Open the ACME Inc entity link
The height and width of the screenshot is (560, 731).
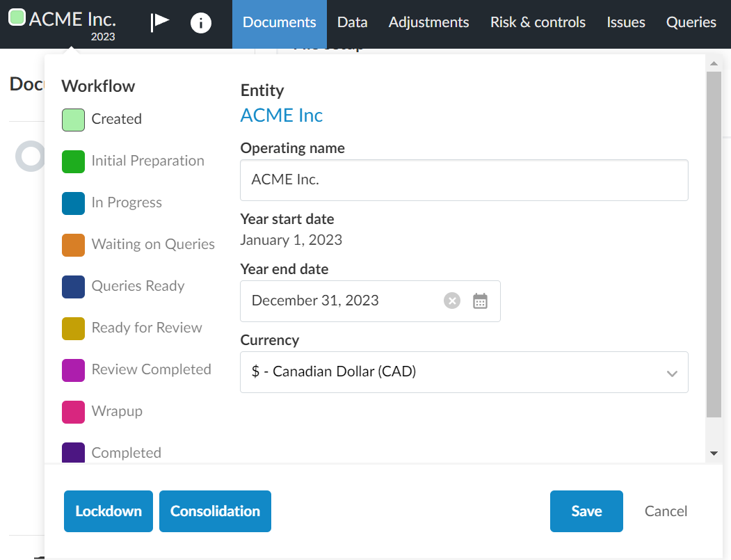pyautogui.click(x=282, y=115)
